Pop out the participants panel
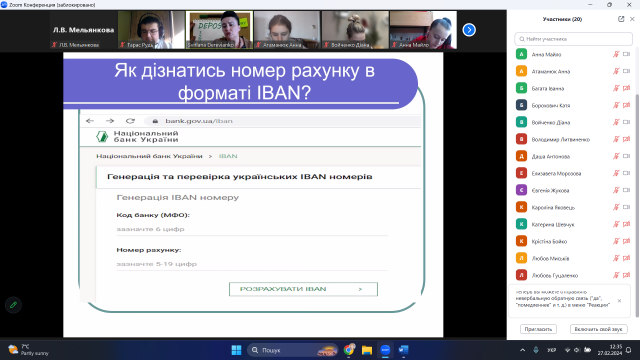640x360 pixels. pyautogui.click(x=621, y=19)
